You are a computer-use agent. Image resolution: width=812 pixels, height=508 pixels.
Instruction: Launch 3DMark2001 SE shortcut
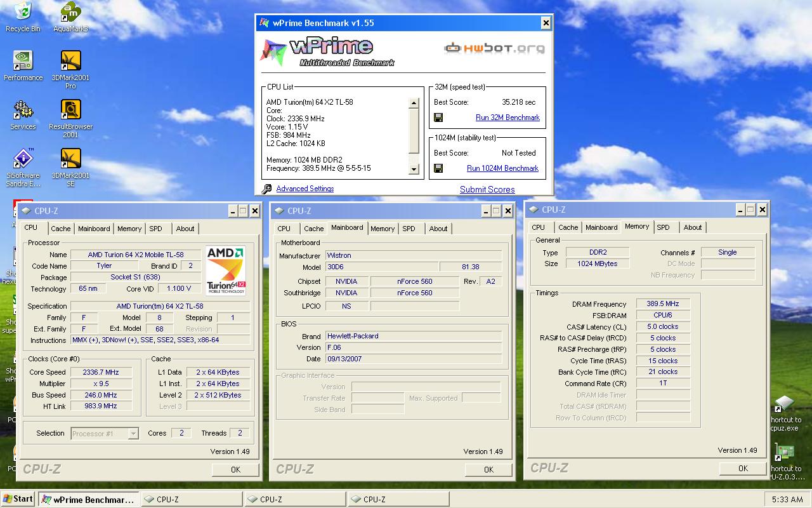point(70,167)
